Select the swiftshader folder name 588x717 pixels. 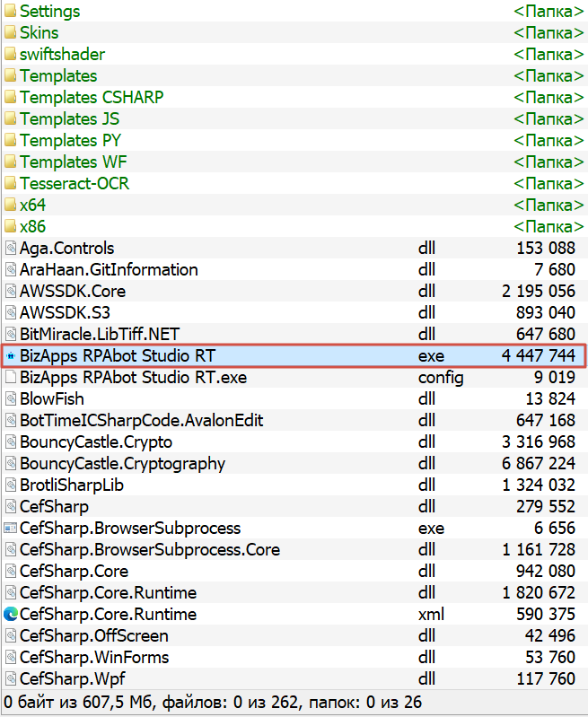pos(62,55)
